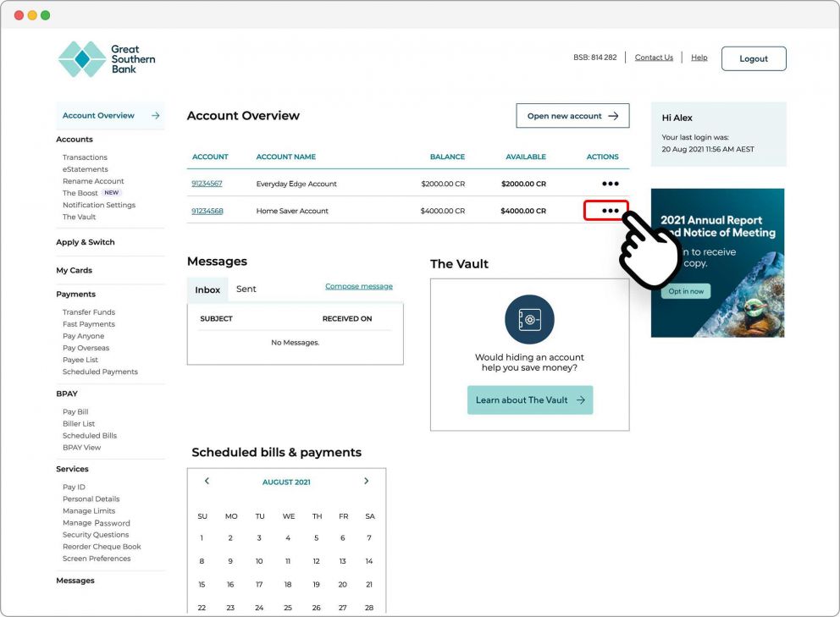
Task: Open The Boost menu item
Action: tap(80, 193)
